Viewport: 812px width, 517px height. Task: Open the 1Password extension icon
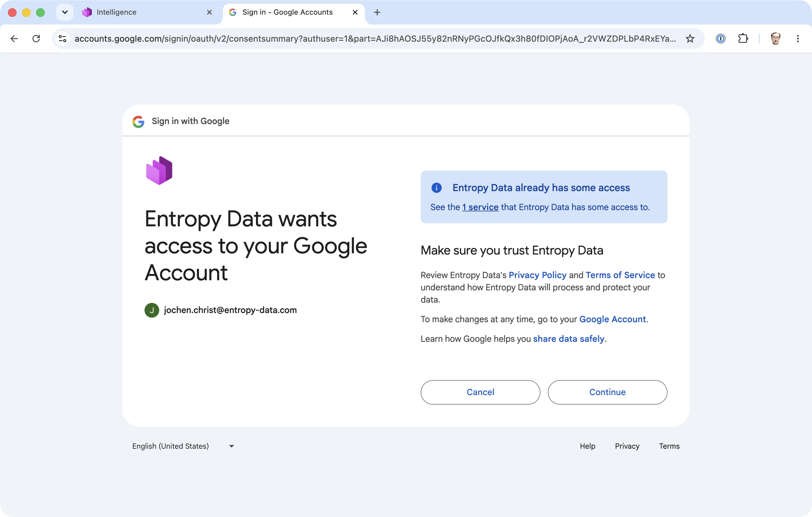point(721,39)
